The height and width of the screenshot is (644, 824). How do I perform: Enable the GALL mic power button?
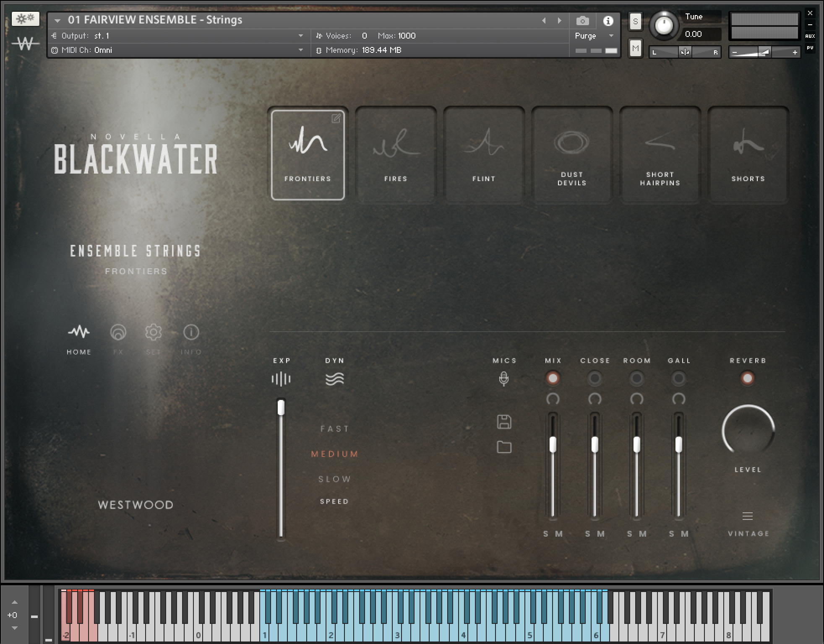pos(678,378)
